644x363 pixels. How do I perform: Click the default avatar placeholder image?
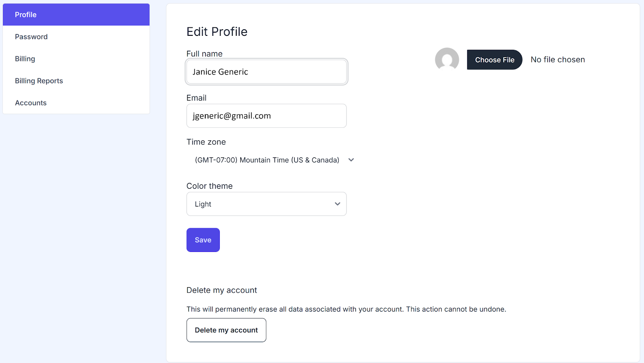447,60
